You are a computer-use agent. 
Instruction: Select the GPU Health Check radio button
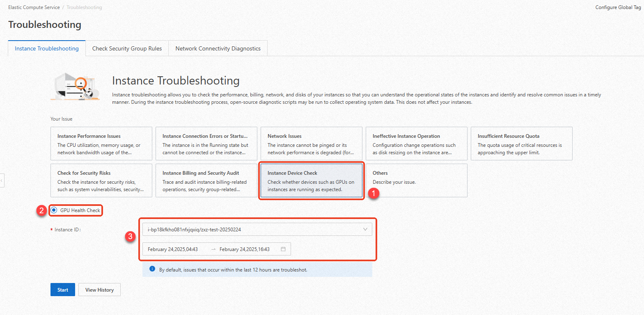[54, 210]
